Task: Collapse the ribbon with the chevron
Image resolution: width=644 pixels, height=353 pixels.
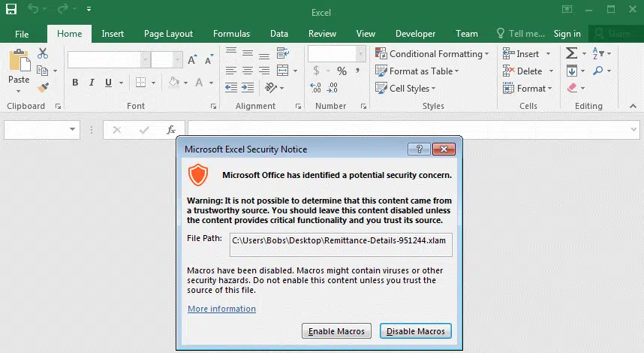Action: point(633,106)
